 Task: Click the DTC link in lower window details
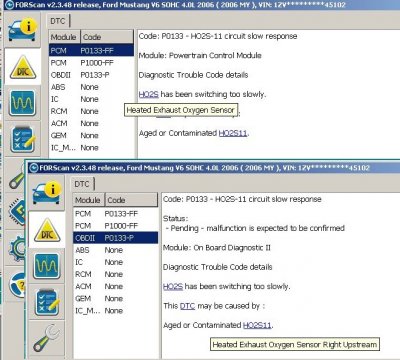(x=187, y=306)
